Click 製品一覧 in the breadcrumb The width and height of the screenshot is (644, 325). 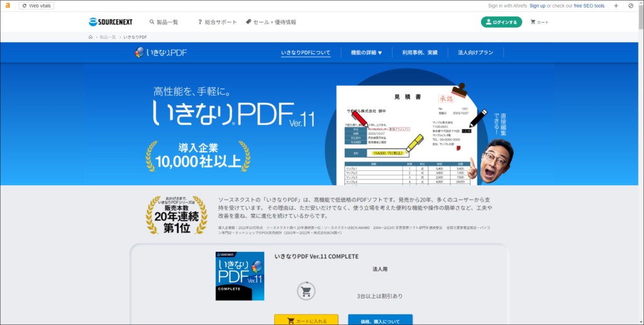point(108,37)
